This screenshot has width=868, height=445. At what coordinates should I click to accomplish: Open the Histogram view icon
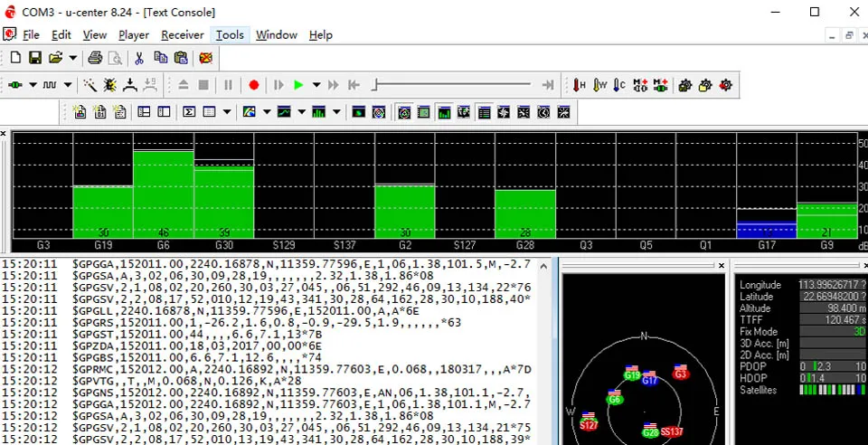(x=319, y=112)
